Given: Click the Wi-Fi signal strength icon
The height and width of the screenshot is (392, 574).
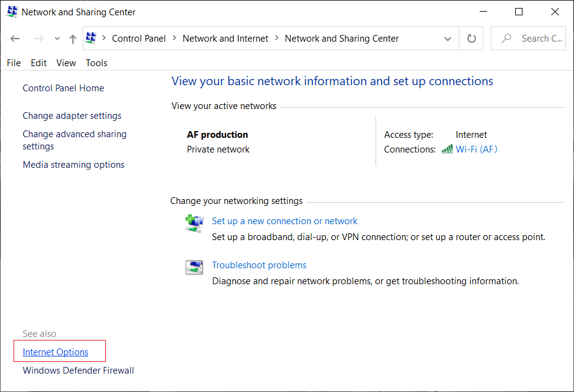Looking at the screenshot, I should coord(447,149).
